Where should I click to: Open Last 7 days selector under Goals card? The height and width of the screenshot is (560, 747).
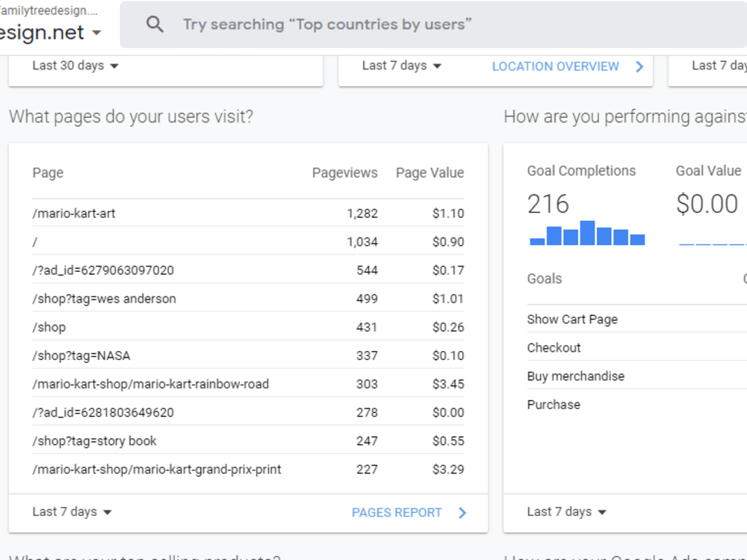pos(566,512)
